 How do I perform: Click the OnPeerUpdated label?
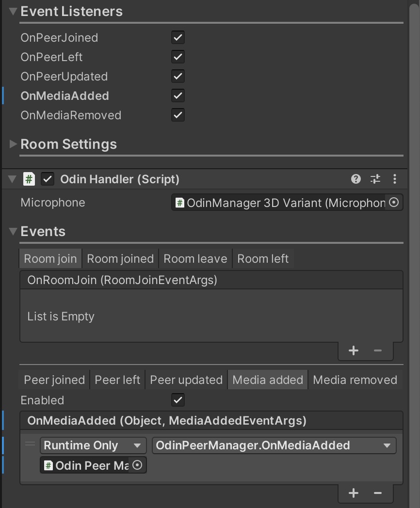pyautogui.click(x=64, y=77)
